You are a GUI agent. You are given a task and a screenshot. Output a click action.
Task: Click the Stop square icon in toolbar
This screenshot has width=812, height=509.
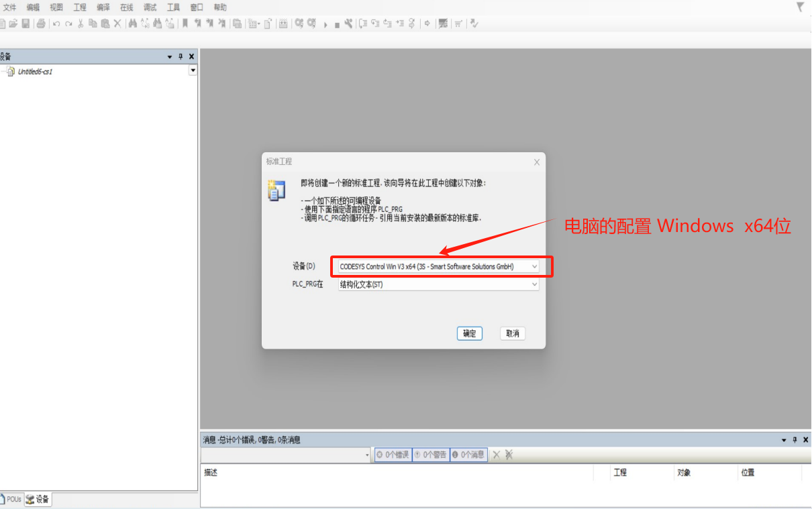[x=337, y=24]
